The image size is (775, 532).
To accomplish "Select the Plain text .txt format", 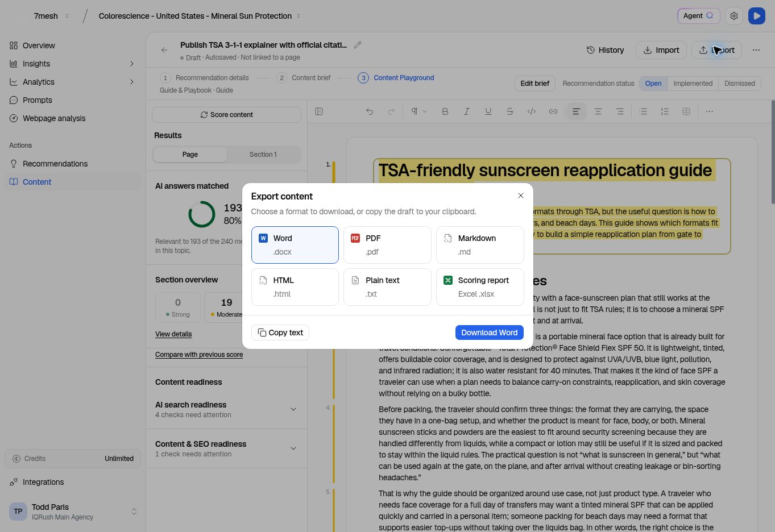I will [387, 287].
